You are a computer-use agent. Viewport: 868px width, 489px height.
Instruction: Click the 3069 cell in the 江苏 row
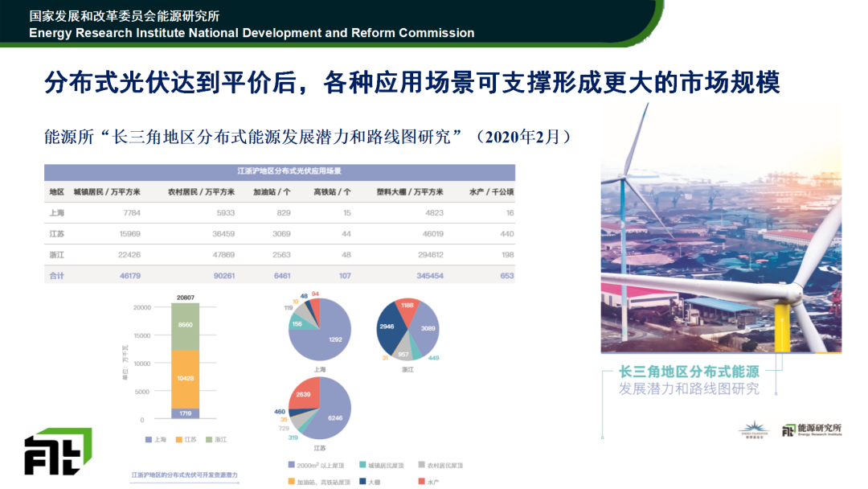point(281,234)
